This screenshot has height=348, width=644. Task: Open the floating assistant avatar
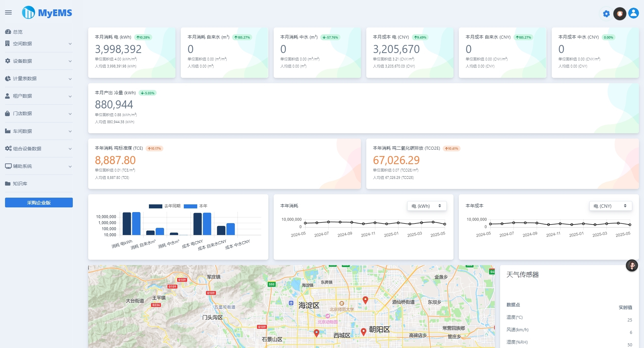(632, 266)
